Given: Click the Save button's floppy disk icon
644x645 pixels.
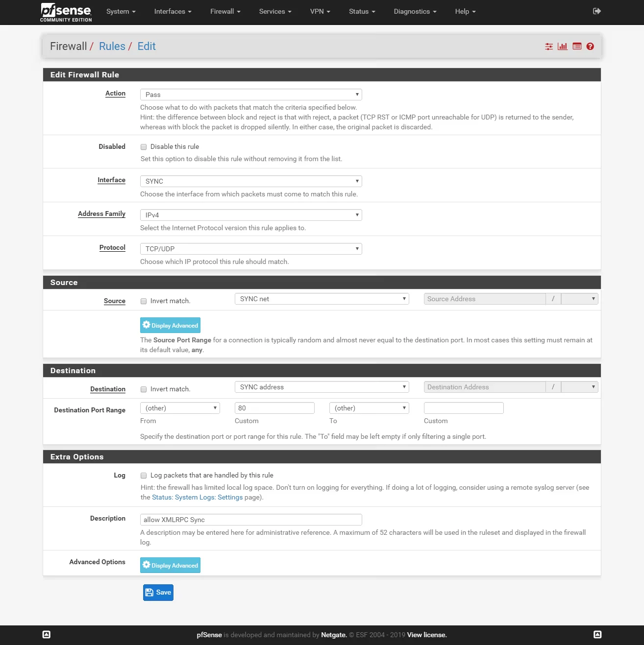Looking at the screenshot, I should pos(149,592).
